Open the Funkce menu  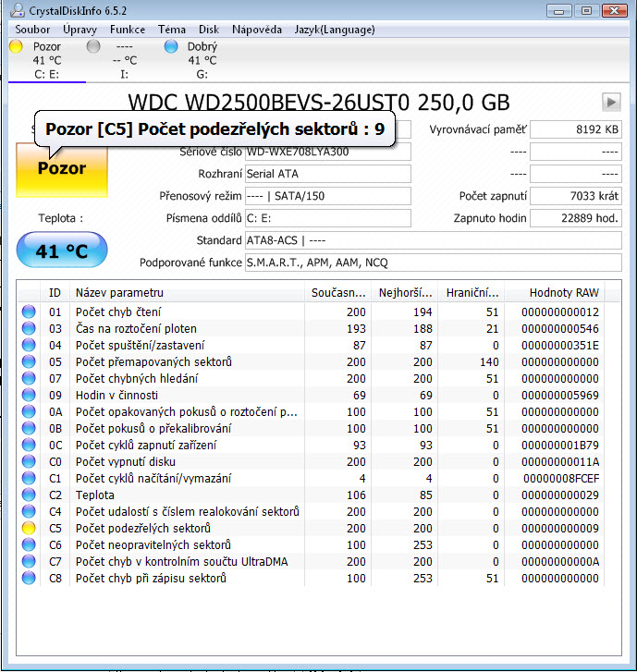coord(128,30)
